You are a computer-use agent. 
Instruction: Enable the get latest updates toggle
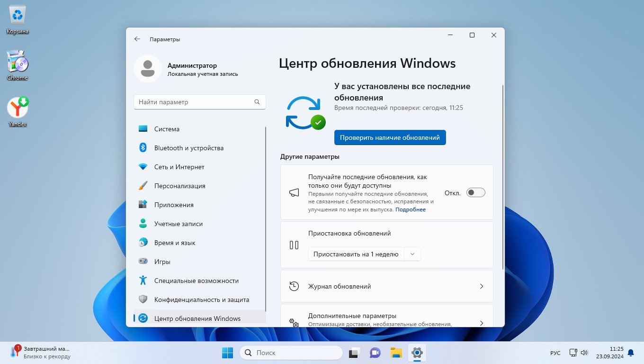point(475,192)
